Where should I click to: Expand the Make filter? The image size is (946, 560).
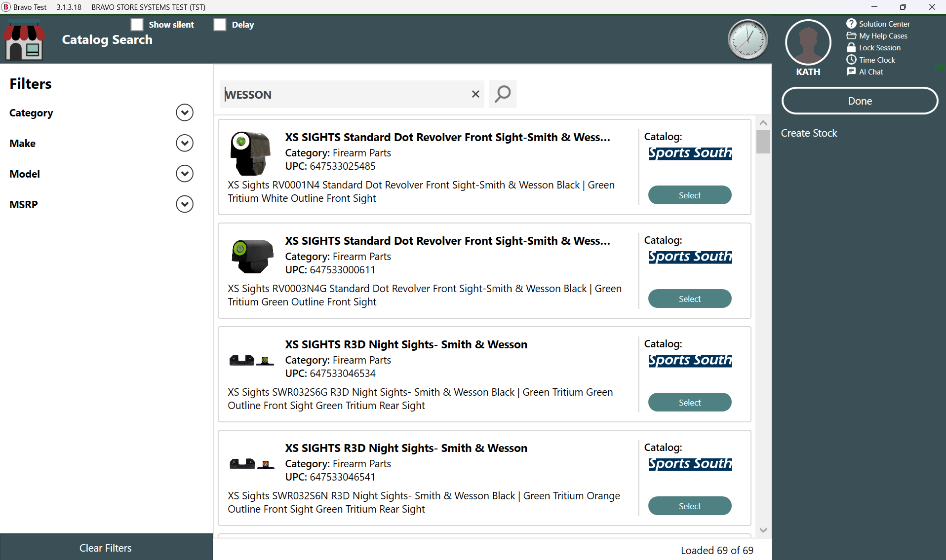click(185, 143)
